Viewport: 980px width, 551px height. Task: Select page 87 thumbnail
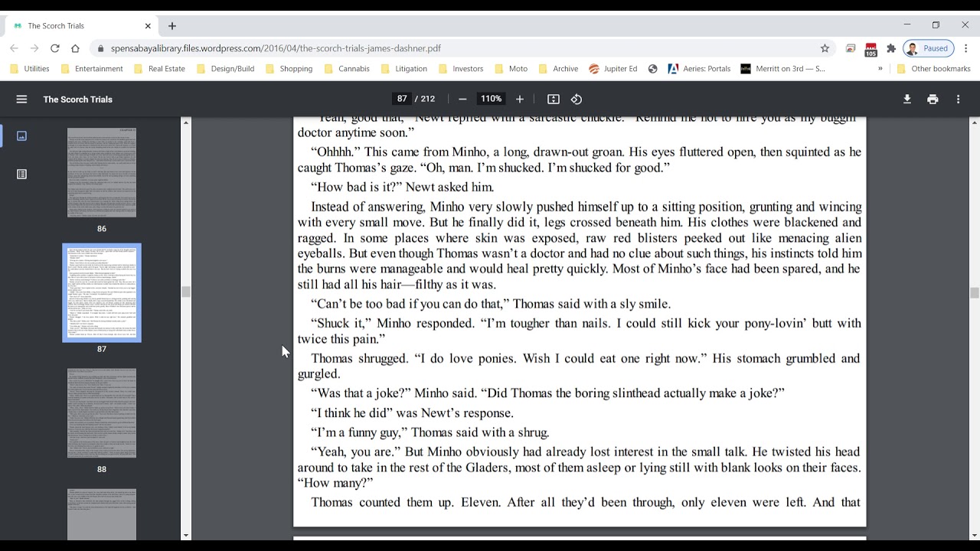(x=102, y=292)
